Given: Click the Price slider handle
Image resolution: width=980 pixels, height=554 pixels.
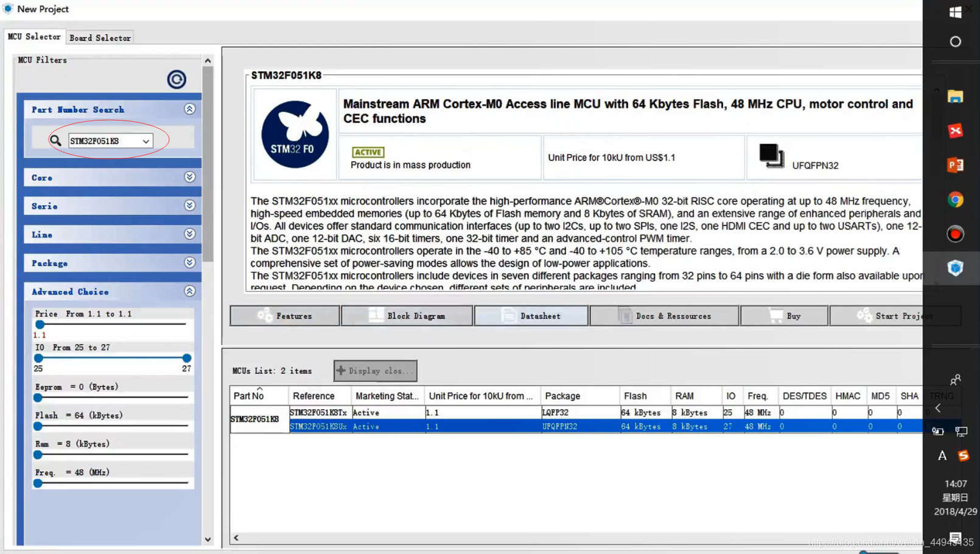Looking at the screenshot, I should coord(40,324).
